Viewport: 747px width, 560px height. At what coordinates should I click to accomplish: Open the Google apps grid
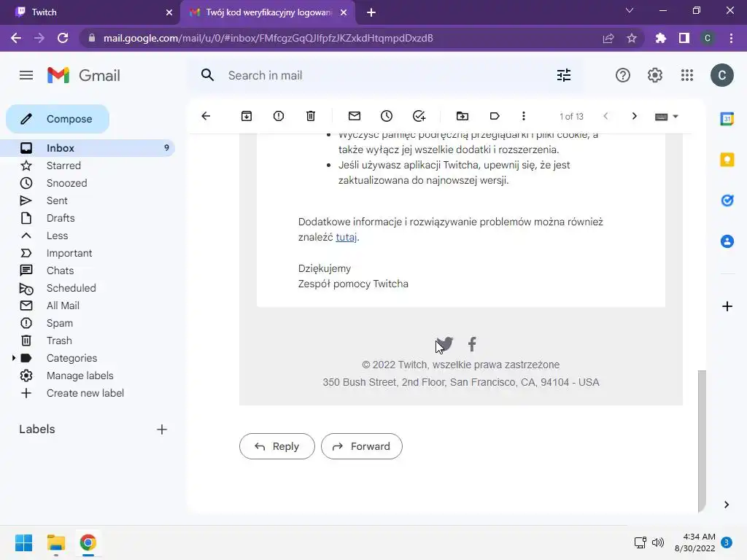click(x=687, y=75)
